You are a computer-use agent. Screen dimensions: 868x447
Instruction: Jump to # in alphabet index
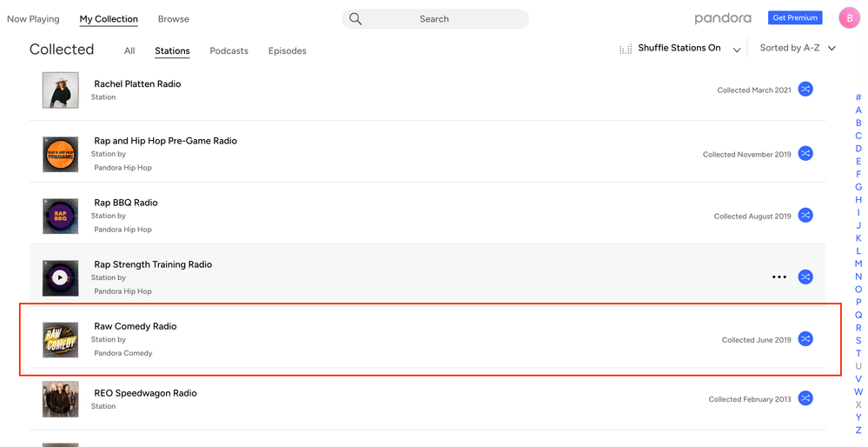[858, 97]
